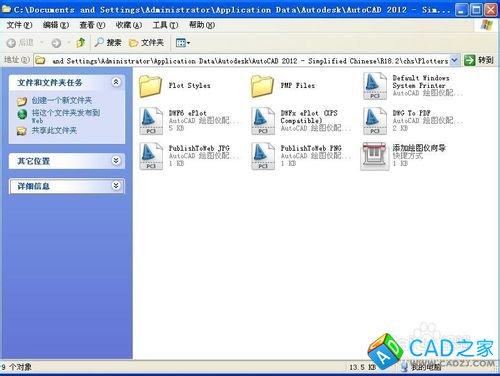
Task: Click the Up folder toolbar icon
Action: point(80,43)
